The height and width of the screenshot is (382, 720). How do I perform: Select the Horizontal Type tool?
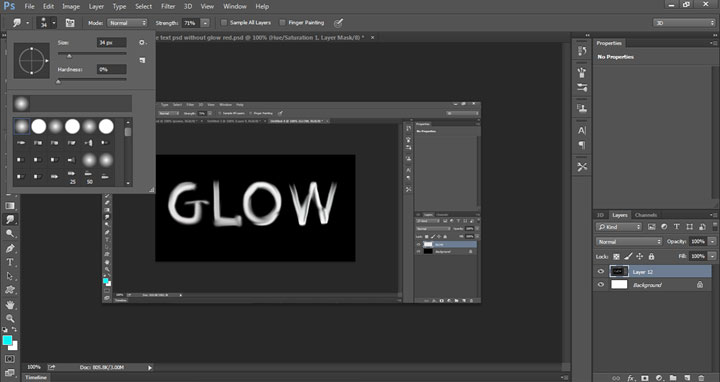[10, 262]
